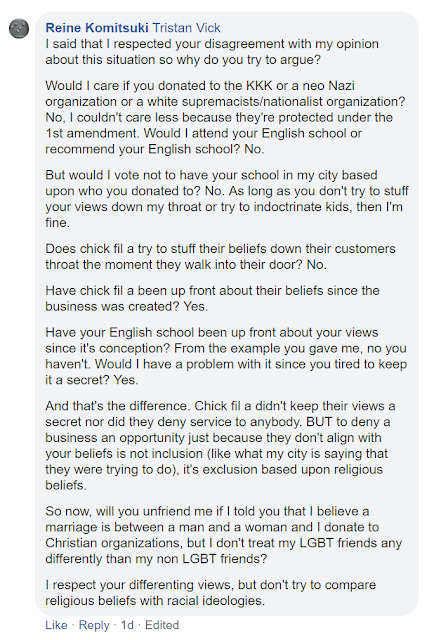Viewport: 434px width, 640px height.
Task: Open the tagged Tristan Vick profile
Action: [x=187, y=28]
